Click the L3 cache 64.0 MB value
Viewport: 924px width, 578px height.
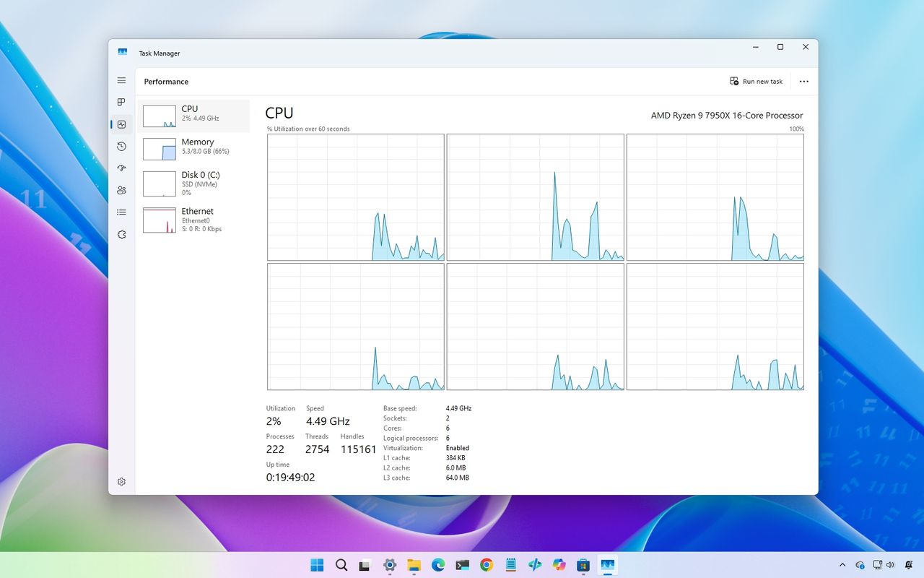458,478
